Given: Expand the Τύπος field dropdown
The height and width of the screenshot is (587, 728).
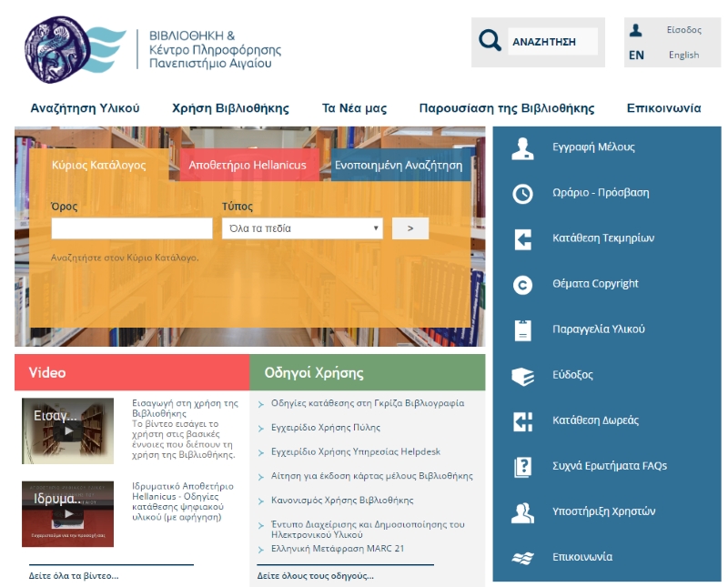Looking at the screenshot, I should click(302, 228).
